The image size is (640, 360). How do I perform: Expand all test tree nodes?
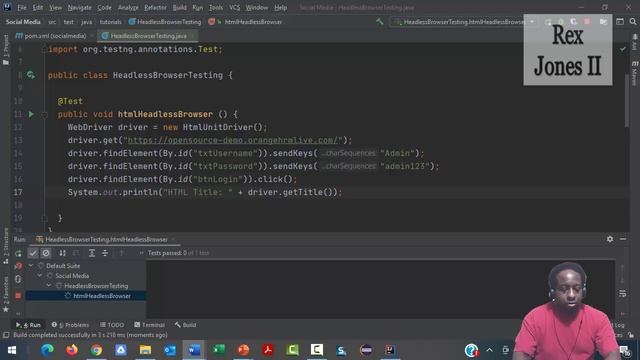coord(92,253)
